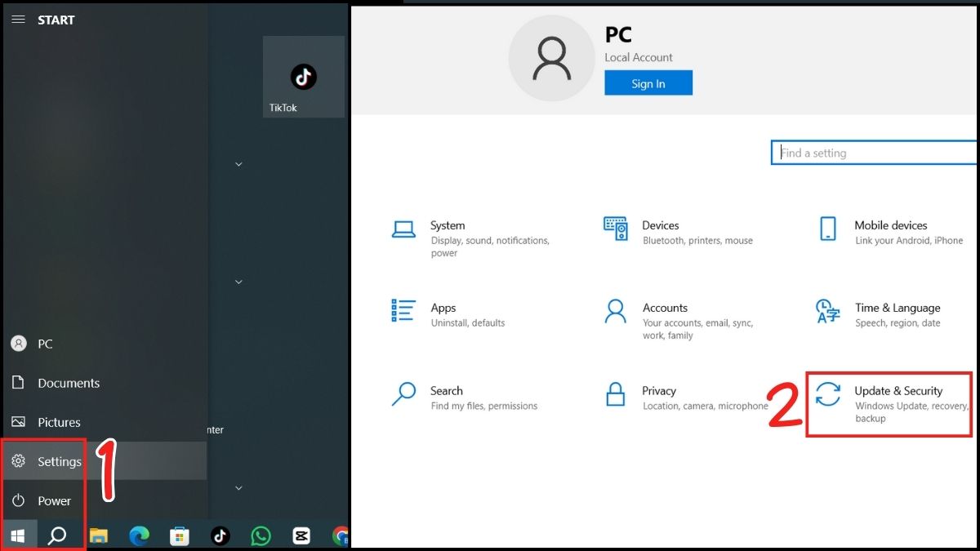This screenshot has height=551, width=980.
Task: Expand the middle app group chevron
Action: click(x=238, y=282)
